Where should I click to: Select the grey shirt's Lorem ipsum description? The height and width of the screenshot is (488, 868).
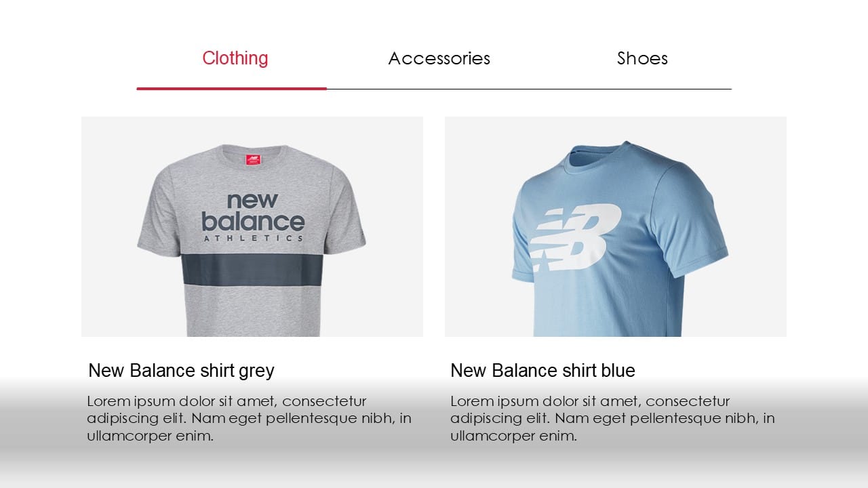[249, 419]
